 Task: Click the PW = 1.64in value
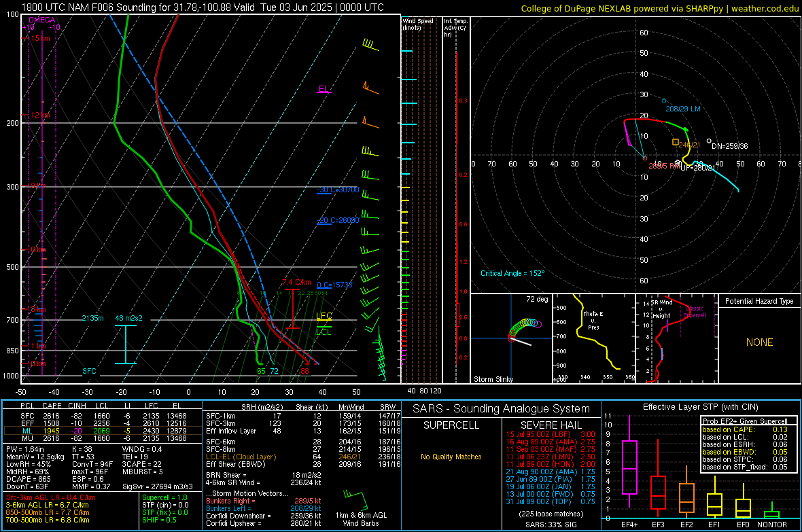click(24, 449)
